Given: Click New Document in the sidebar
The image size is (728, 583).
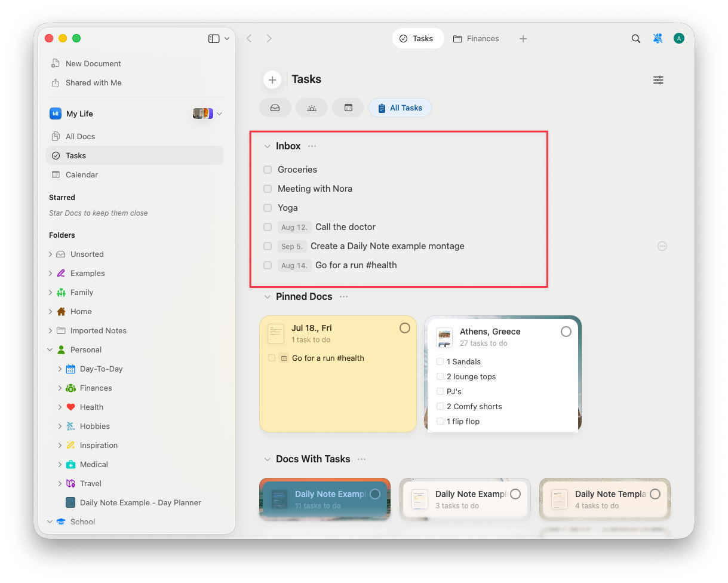Looking at the screenshot, I should pyautogui.click(x=93, y=63).
